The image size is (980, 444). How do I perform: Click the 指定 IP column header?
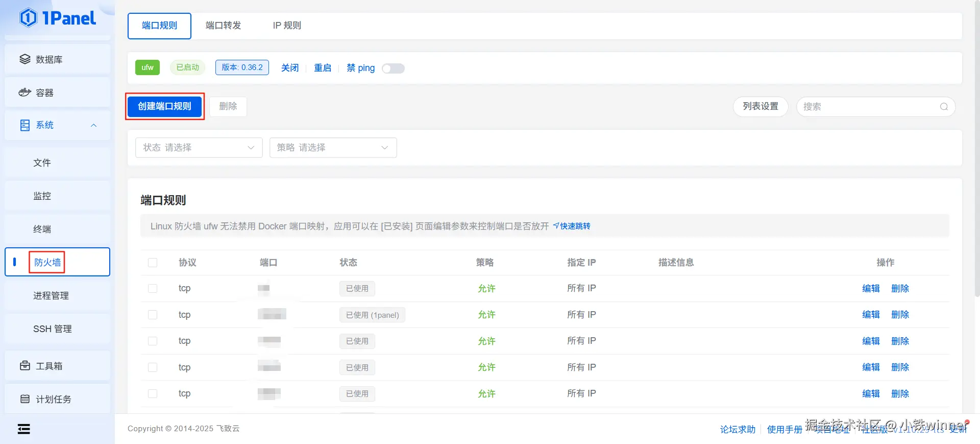point(581,263)
